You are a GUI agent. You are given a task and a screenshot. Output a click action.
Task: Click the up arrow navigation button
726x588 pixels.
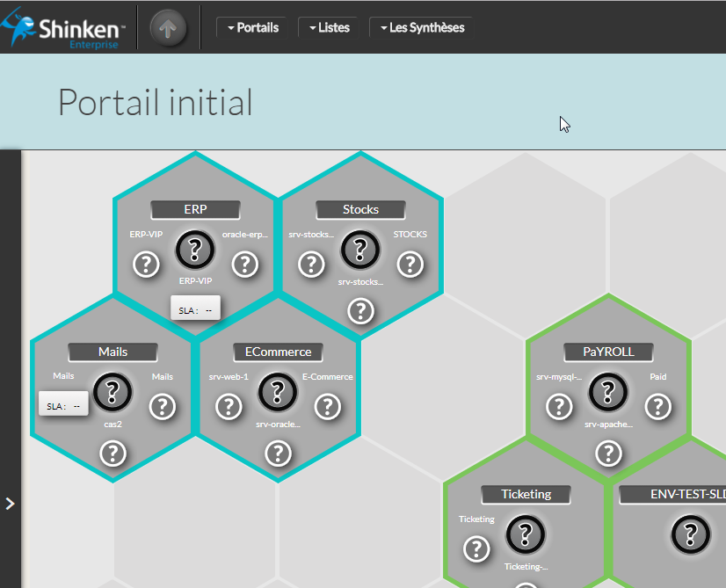tap(168, 27)
